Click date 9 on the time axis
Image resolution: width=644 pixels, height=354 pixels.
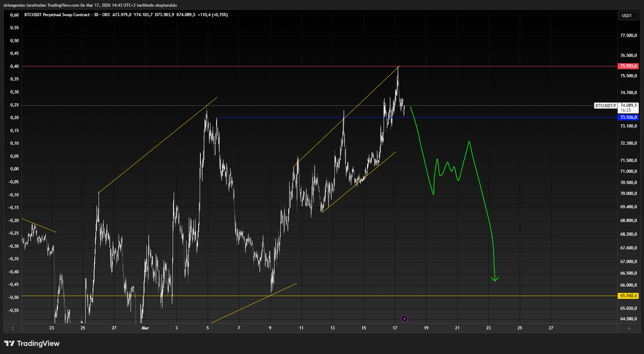[270, 327]
